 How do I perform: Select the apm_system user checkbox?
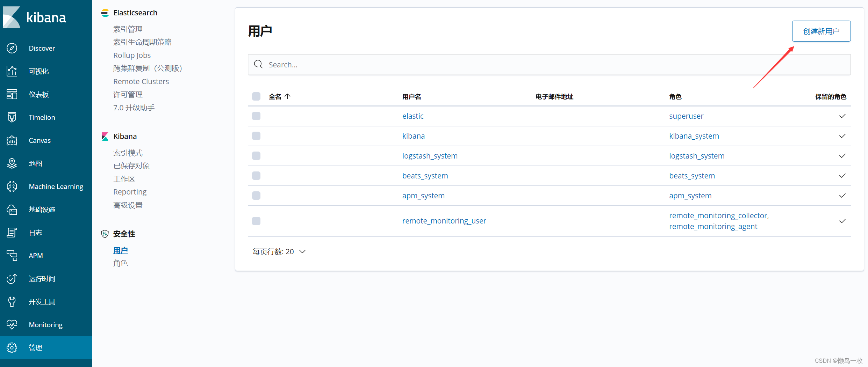(256, 196)
